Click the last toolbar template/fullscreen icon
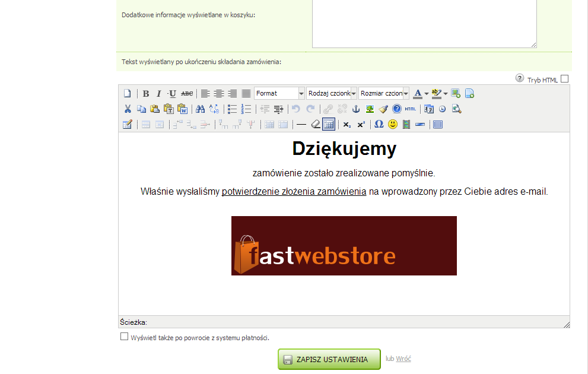Image resolution: width=588 pixels, height=374 pixels. coord(438,124)
